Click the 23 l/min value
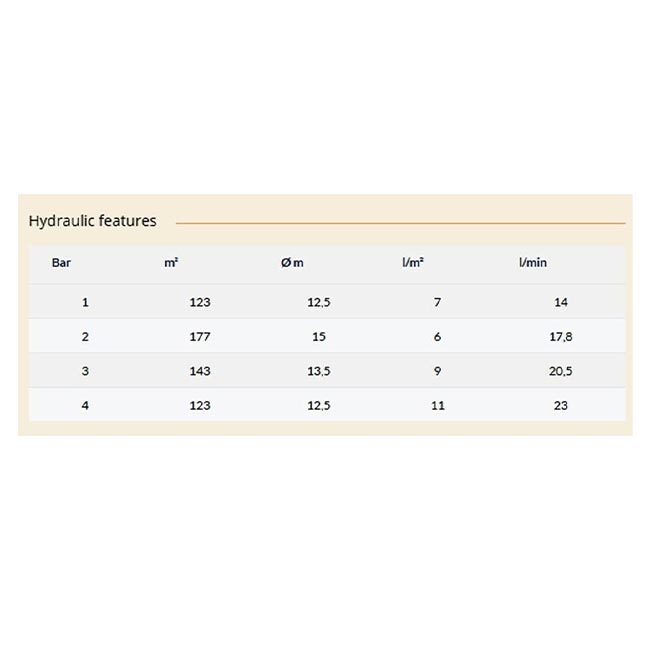The image size is (650, 650). click(x=561, y=405)
